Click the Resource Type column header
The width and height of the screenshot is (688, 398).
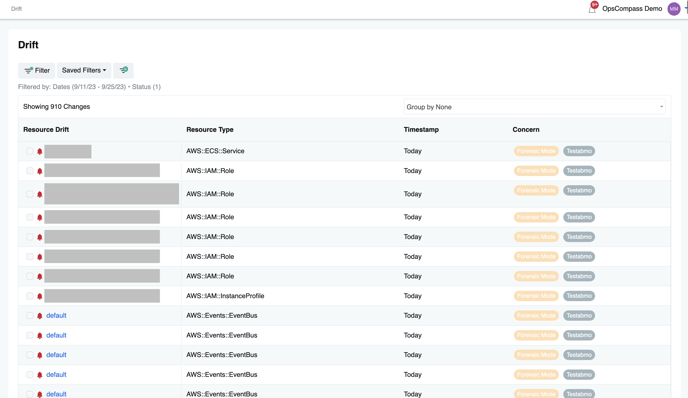pos(210,129)
